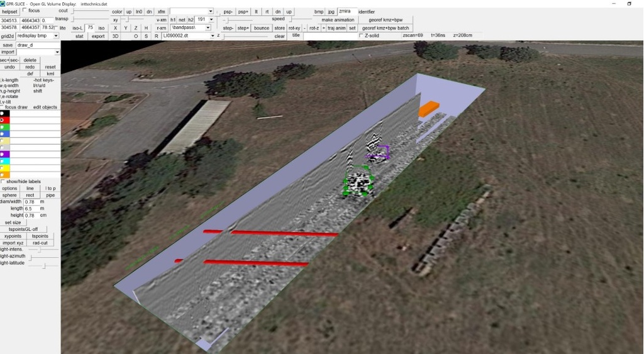The height and width of the screenshot is (354, 644).
Task: Select the sphere draw object tool
Action: tap(9, 196)
